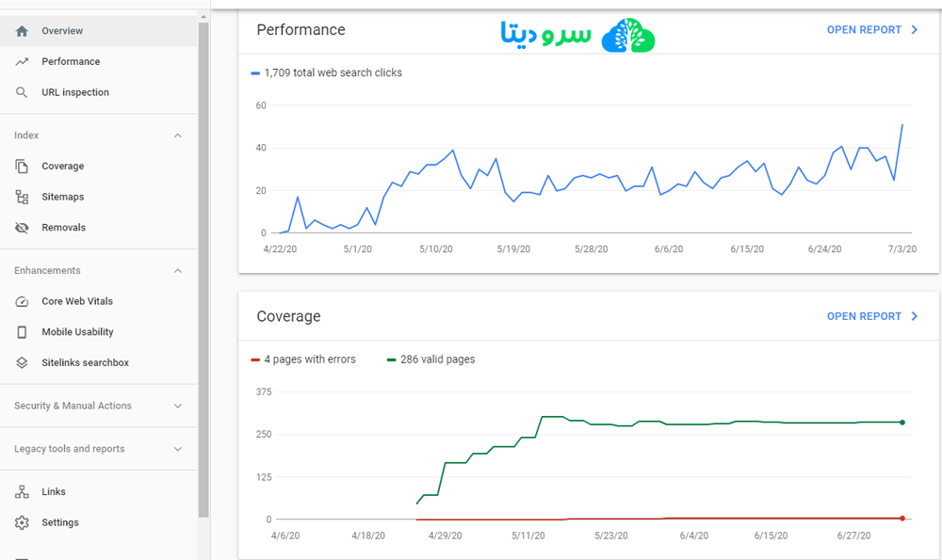This screenshot has width=942, height=560.
Task: Select the Core Web Vitals speedometer icon
Action: coord(20,300)
